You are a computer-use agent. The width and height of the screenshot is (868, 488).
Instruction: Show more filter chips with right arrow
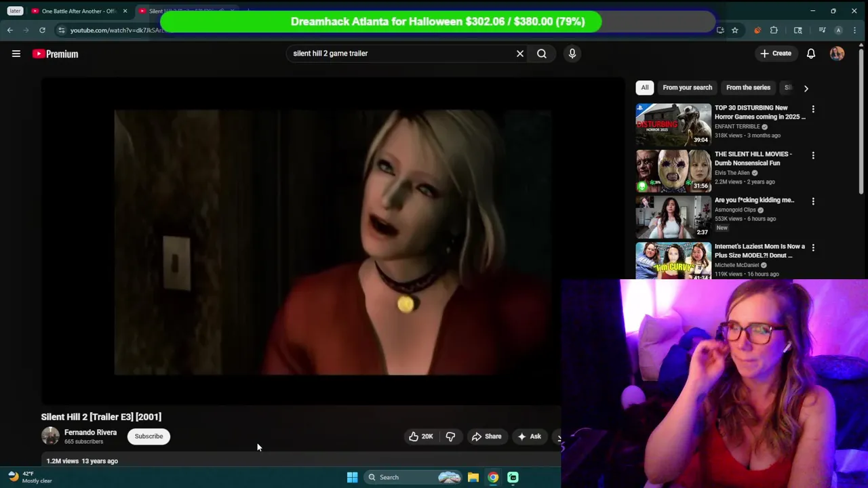point(806,88)
